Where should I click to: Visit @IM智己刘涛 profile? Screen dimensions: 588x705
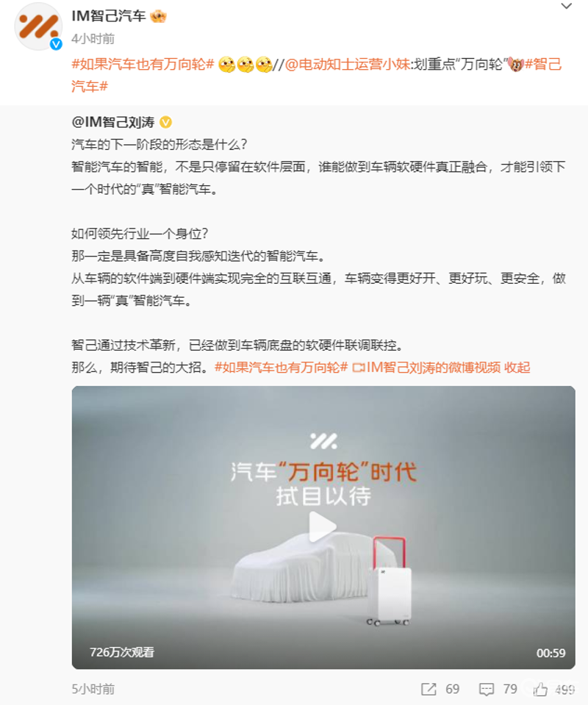[x=113, y=122]
